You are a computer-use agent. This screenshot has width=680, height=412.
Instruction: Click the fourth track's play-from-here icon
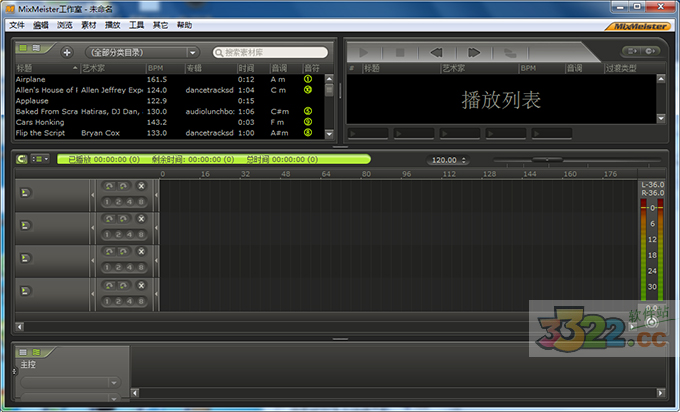pos(25,291)
